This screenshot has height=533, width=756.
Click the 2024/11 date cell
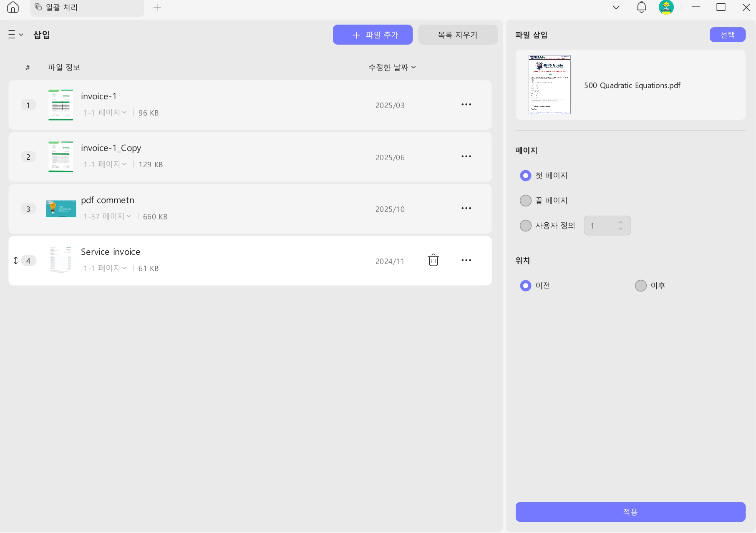tap(390, 261)
